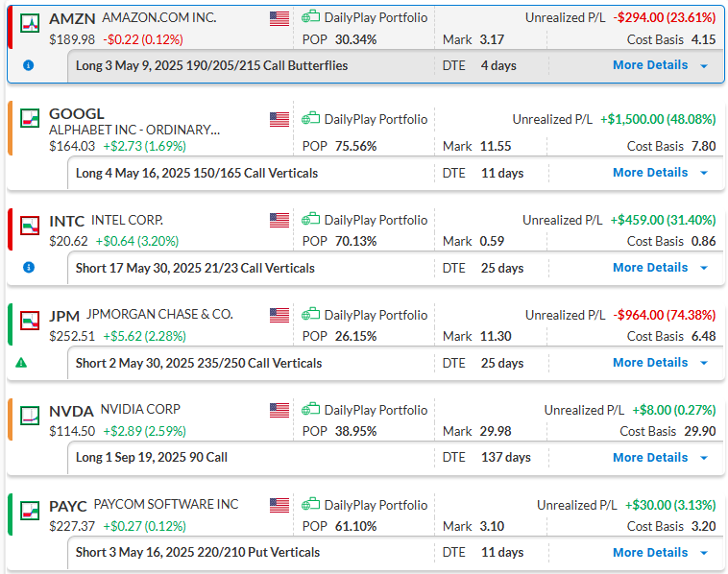728x574 pixels.
Task: Open the PAYC strategy chart icon
Action: [x=30, y=511]
